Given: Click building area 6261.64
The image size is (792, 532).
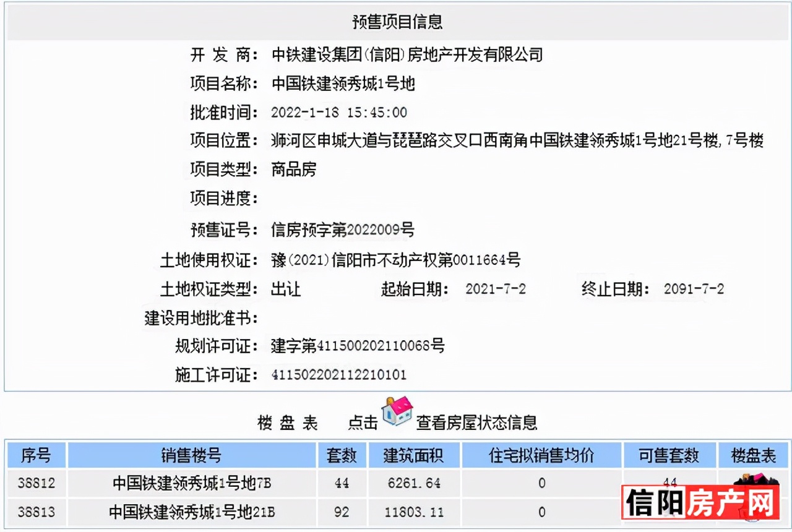Looking at the screenshot, I should point(413,483).
